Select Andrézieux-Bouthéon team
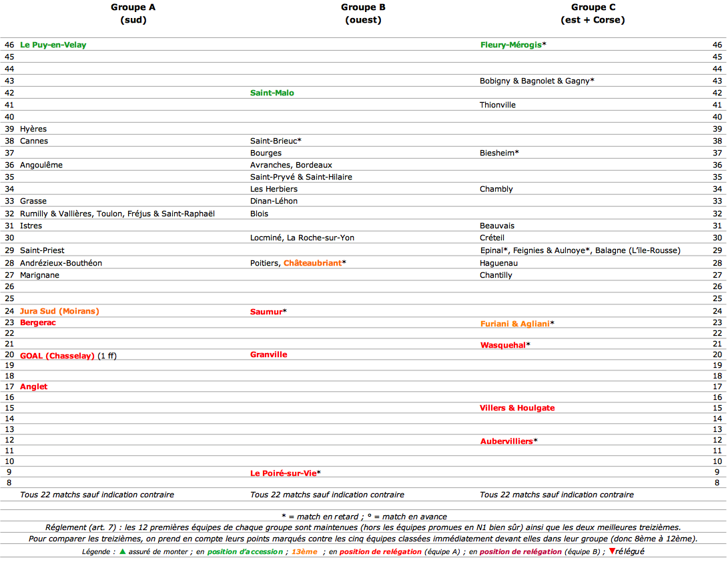Image resolution: width=728 pixels, height=578 pixels. pos(61,263)
